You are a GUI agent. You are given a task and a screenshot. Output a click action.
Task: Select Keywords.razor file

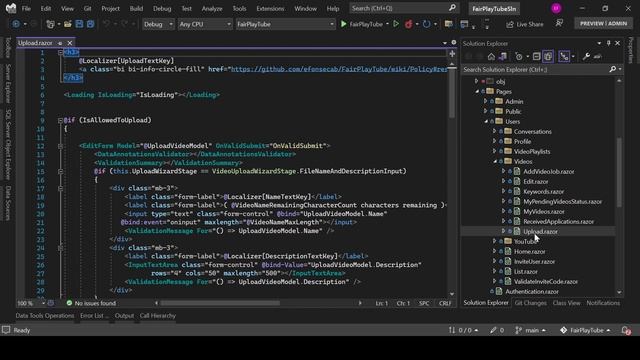[544, 191]
